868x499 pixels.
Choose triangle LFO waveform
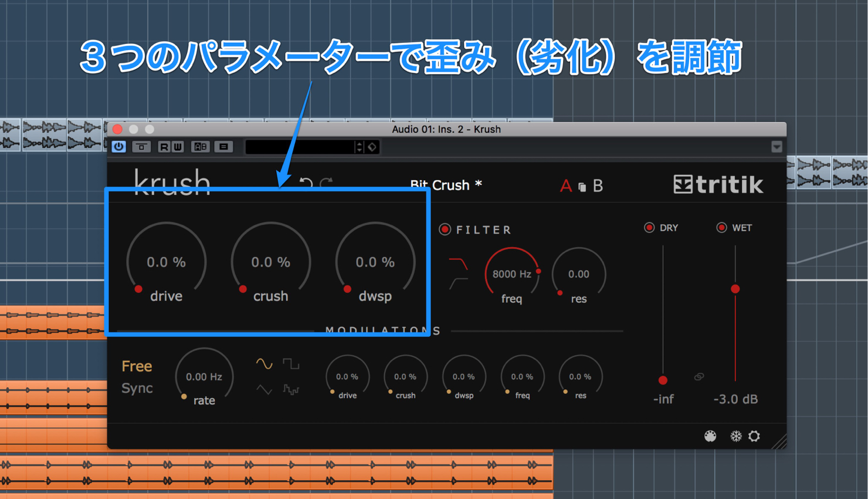265,389
